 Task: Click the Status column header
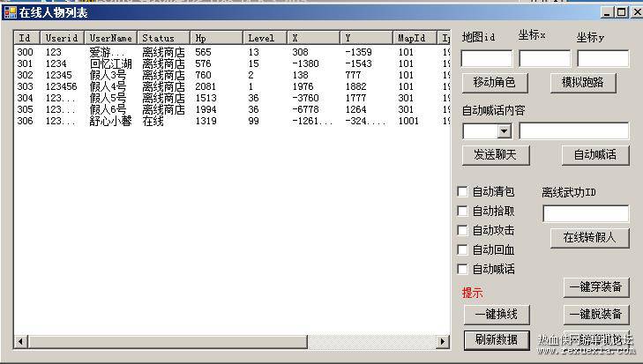(164, 38)
